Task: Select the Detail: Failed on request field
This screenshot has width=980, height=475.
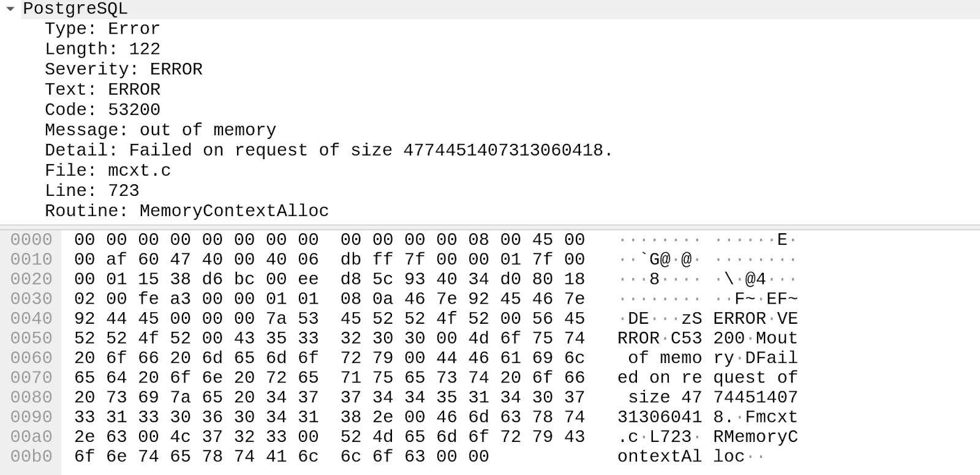Action: click(328, 150)
